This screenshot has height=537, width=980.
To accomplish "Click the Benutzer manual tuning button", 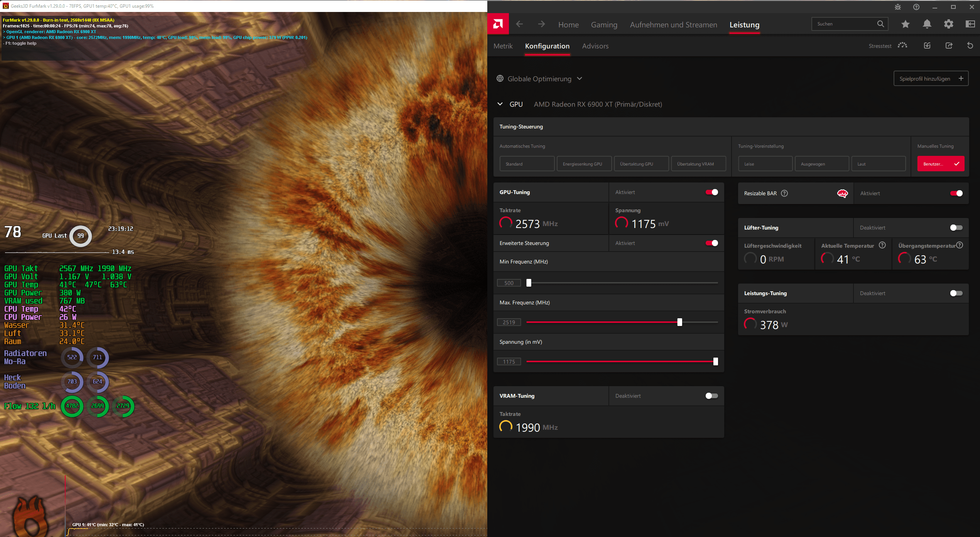I will [941, 164].
